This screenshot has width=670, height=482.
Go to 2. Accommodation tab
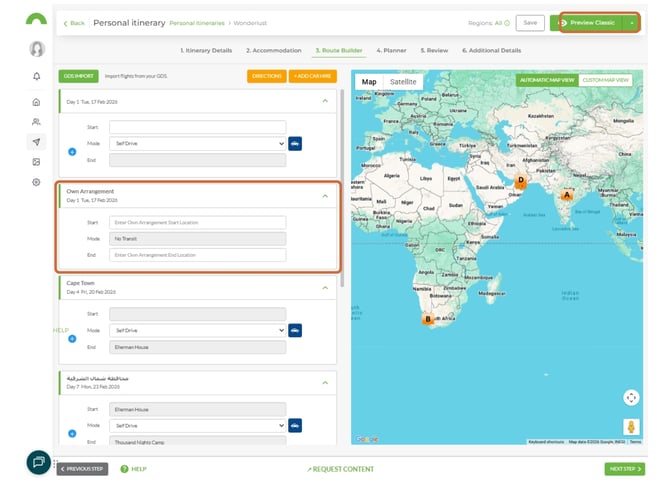273,50
